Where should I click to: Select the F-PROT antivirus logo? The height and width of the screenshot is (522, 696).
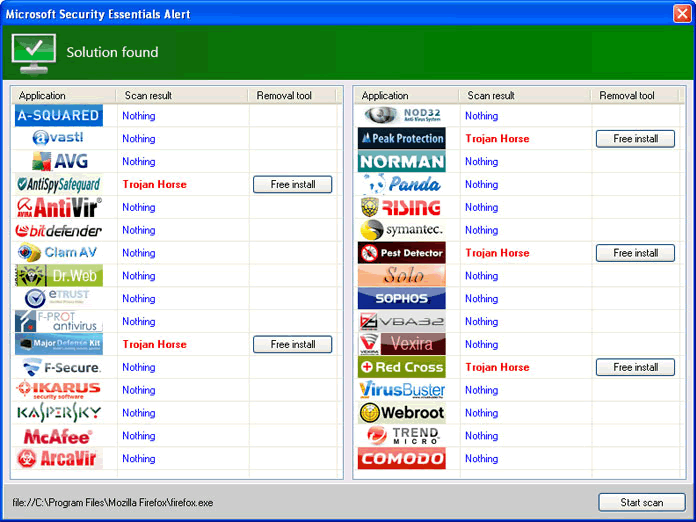pos(59,321)
